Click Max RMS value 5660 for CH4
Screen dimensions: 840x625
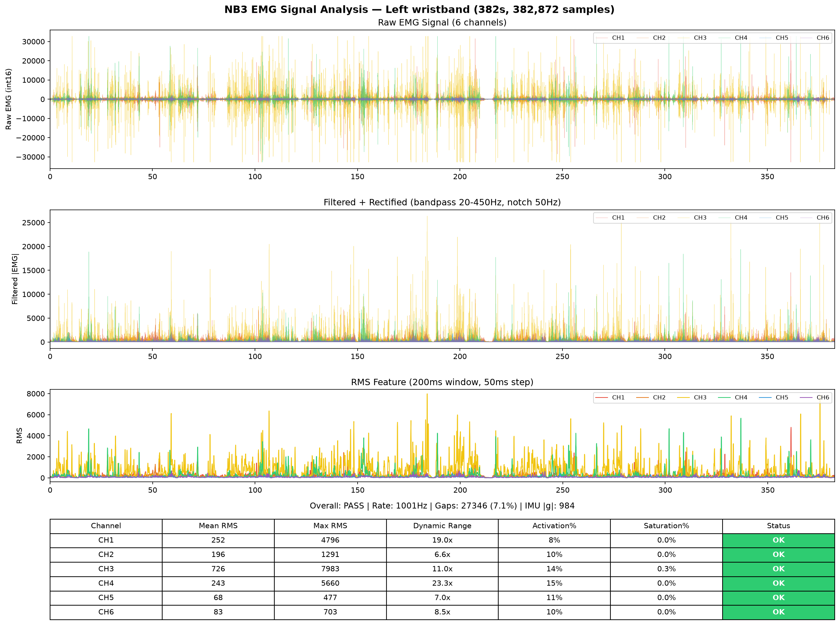pyautogui.click(x=330, y=583)
